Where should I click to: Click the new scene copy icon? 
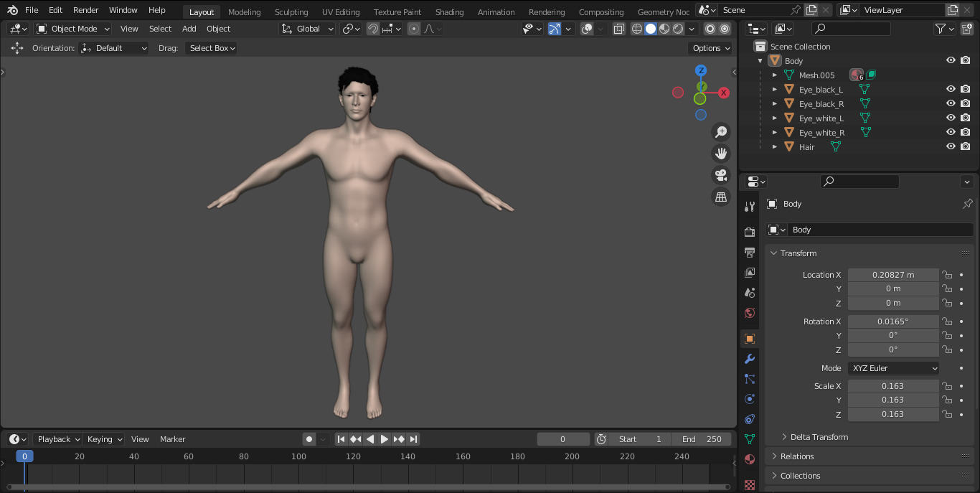[811, 10]
